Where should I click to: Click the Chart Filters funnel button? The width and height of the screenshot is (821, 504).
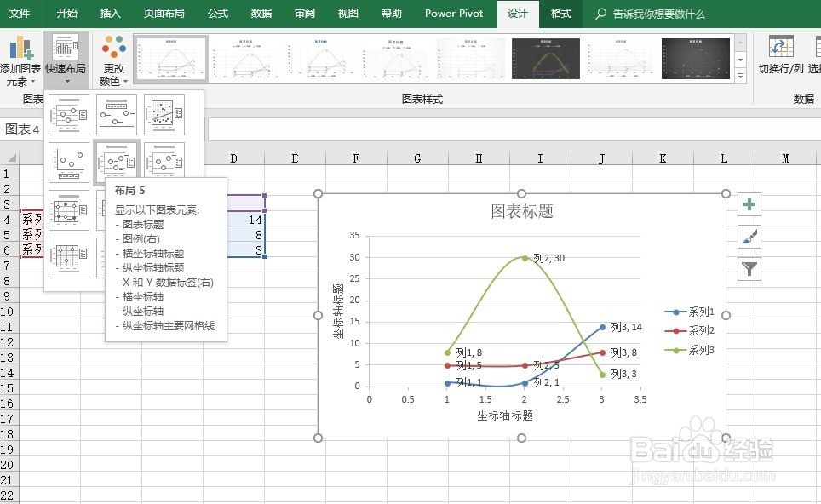pyautogui.click(x=749, y=270)
